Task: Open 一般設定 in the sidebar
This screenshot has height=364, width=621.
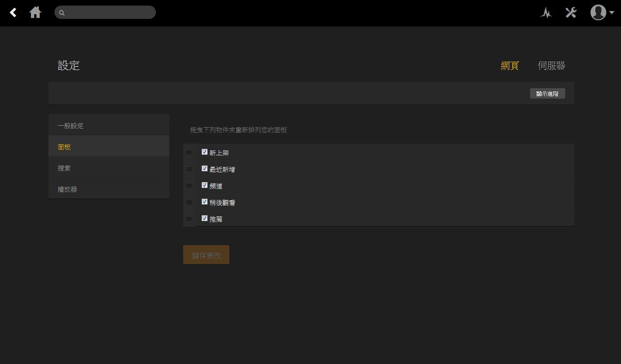Action: point(109,125)
